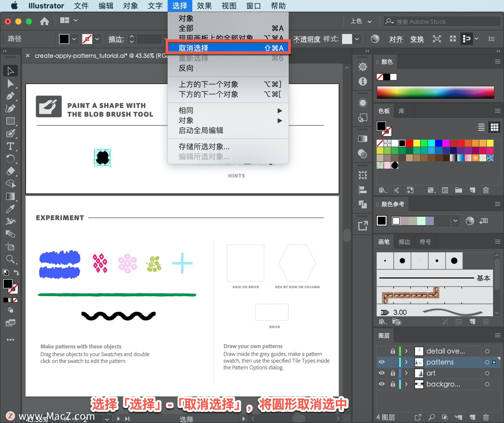Click the 对齐 button in control bar
This screenshot has height=423, width=504.
pos(396,39)
